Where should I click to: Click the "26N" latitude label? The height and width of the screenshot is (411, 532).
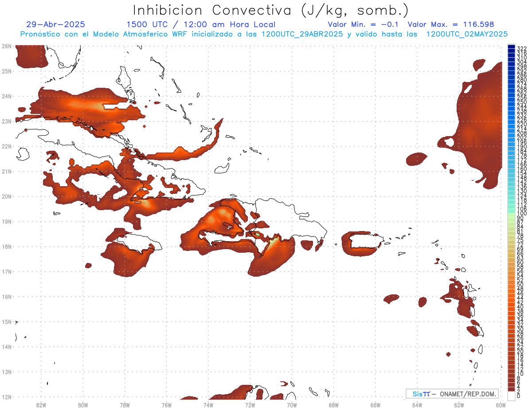[x=7, y=46]
